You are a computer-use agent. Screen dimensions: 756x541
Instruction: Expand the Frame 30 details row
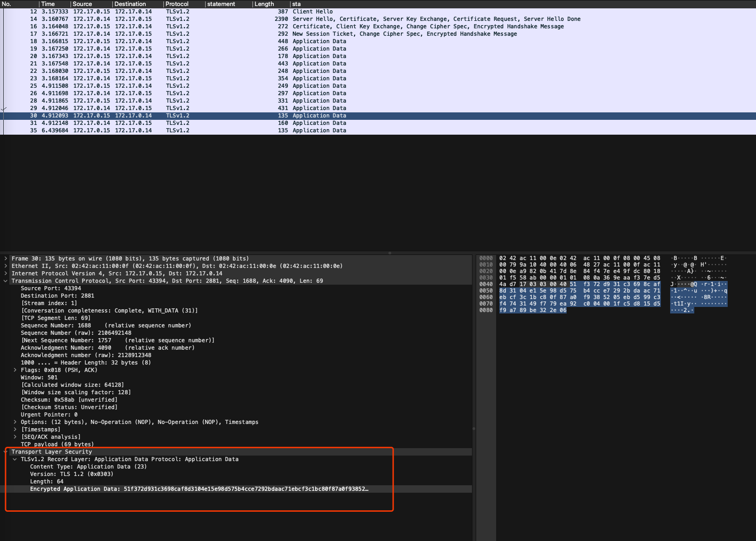(x=6, y=259)
